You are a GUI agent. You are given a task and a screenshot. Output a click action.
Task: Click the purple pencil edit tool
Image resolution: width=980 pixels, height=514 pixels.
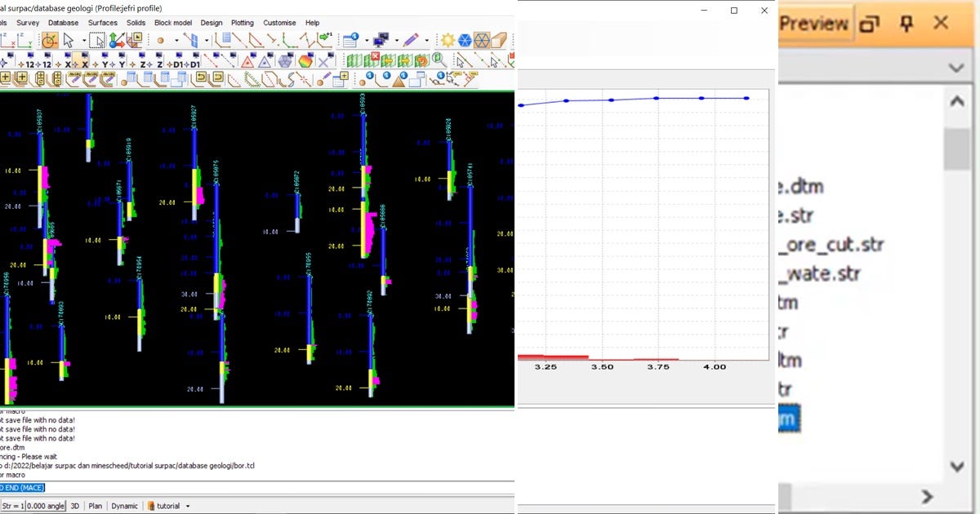click(411, 40)
